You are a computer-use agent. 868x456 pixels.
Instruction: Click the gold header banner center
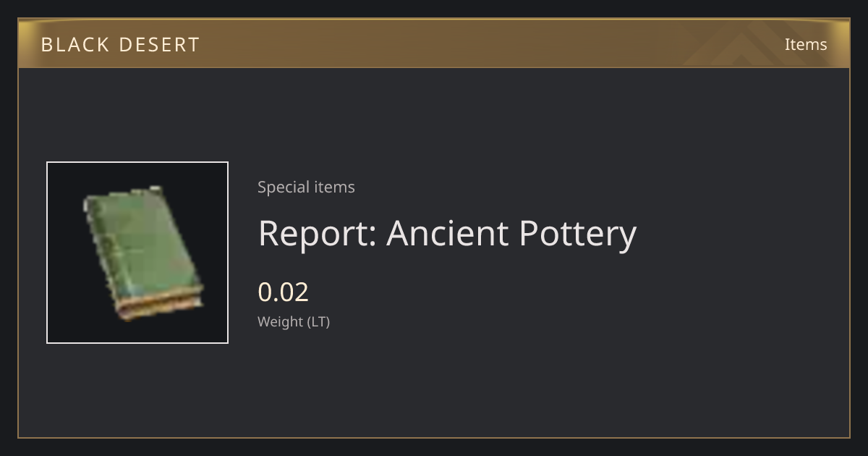(434, 43)
